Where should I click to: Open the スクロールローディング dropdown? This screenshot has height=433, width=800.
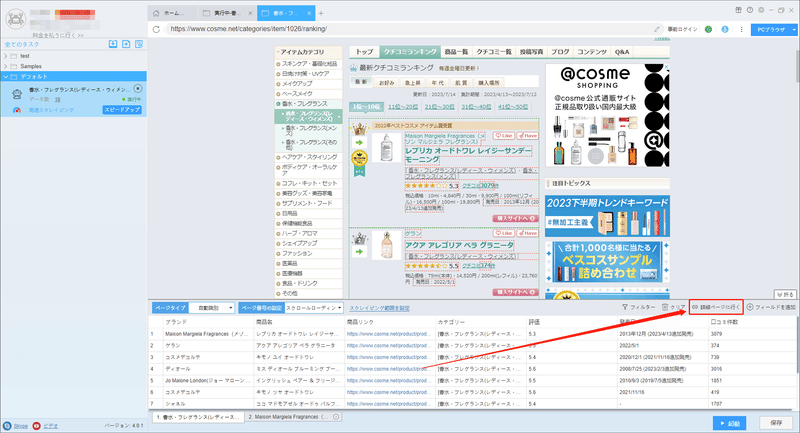pos(314,308)
